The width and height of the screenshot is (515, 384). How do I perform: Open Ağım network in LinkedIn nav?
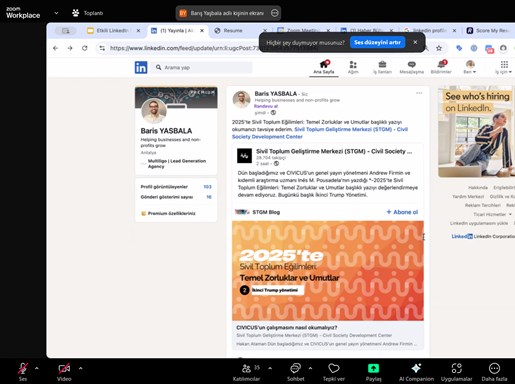pyautogui.click(x=353, y=67)
